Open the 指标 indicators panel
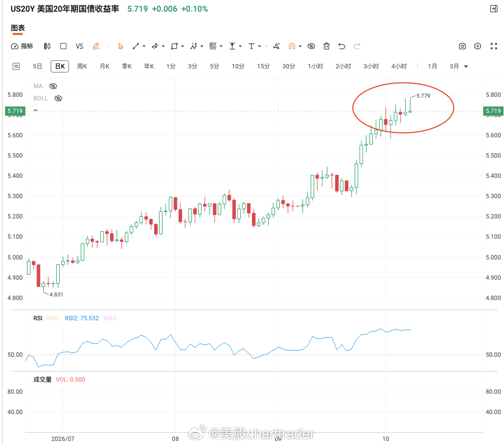504x445 pixels. pyautogui.click(x=22, y=46)
